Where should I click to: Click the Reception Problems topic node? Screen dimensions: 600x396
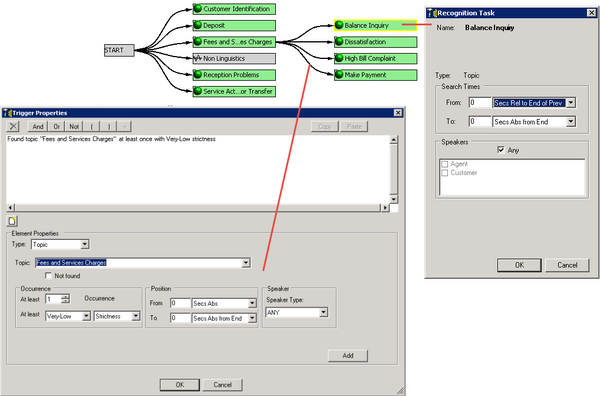[x=234, y=75]
